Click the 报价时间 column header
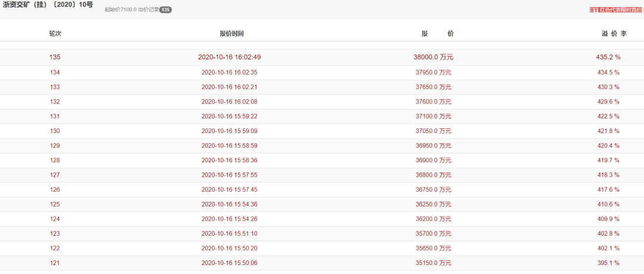This screenshot has height=274, width=644. tap(231, 33)
